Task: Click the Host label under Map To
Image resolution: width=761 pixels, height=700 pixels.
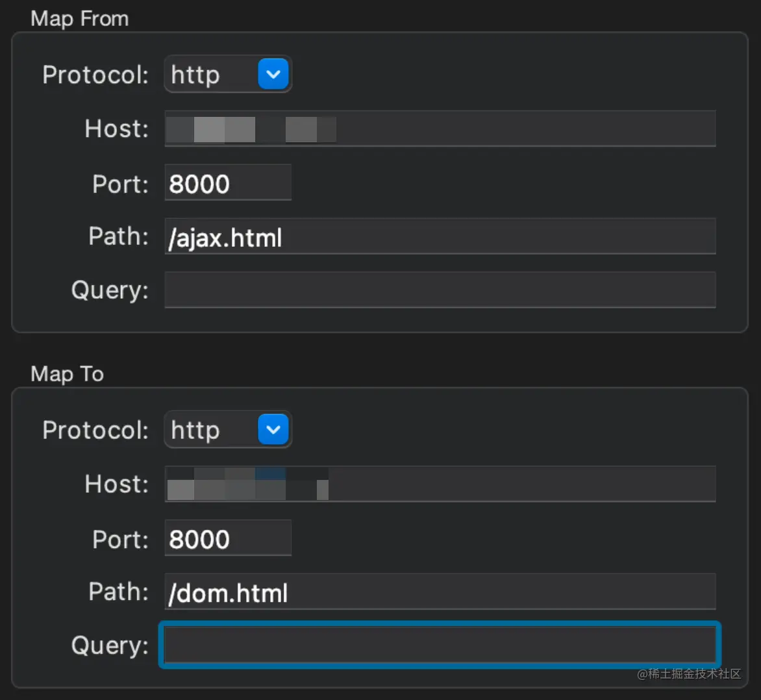Action: pyautogui.click(x=116, y=484)
